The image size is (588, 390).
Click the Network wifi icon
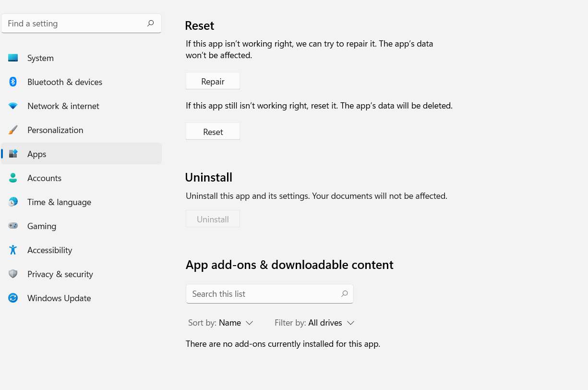pos(13,106)
